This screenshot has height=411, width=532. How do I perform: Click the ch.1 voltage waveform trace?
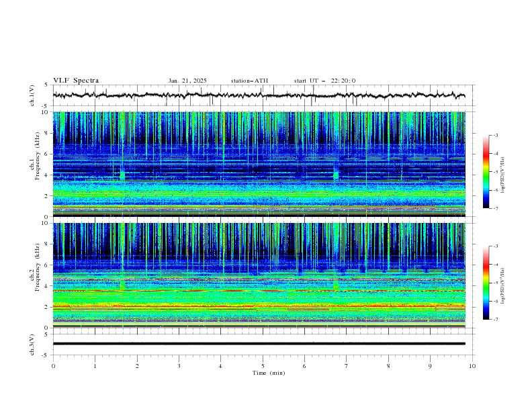tap(259, 95)
